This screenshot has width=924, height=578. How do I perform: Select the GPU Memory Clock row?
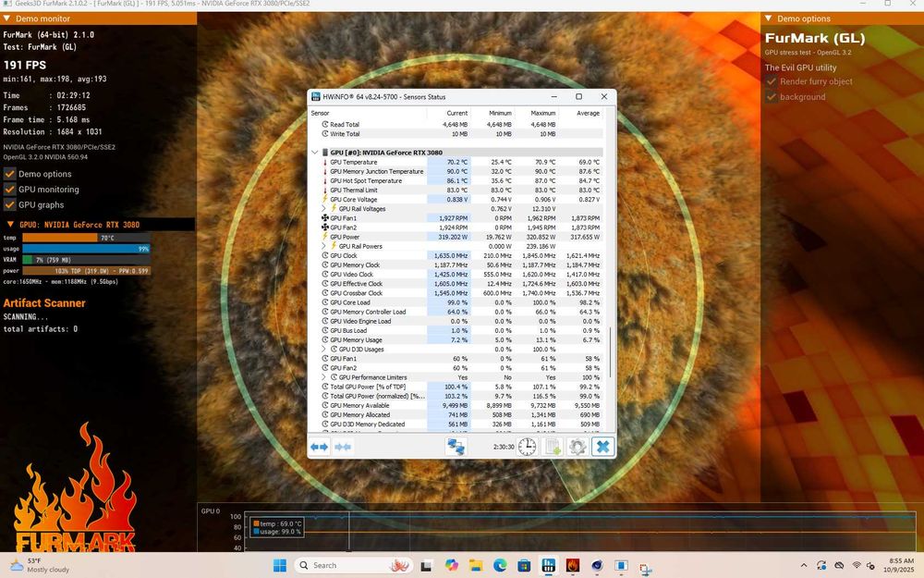(x=456, y=264)
